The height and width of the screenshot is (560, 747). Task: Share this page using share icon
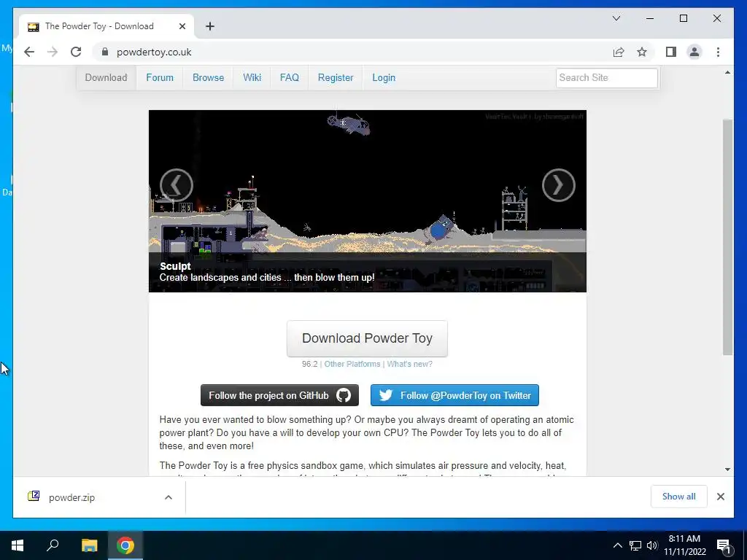[x=619, y=52]
